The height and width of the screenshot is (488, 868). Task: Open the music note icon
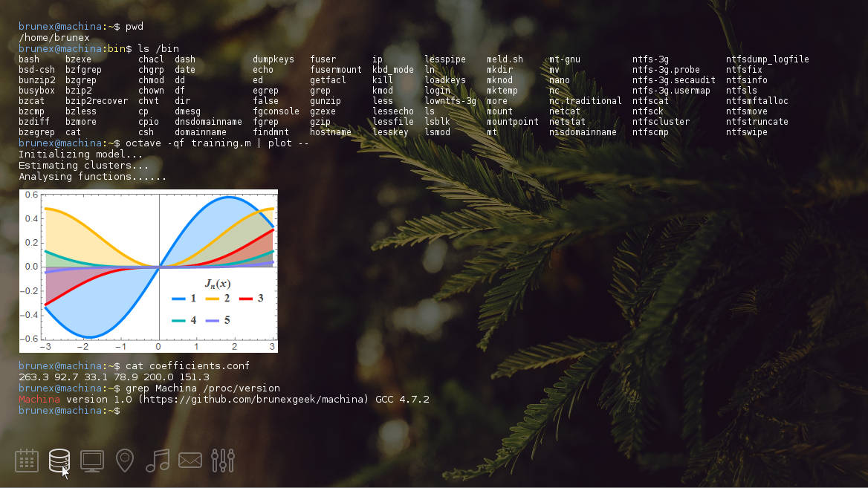pos(158,461)
